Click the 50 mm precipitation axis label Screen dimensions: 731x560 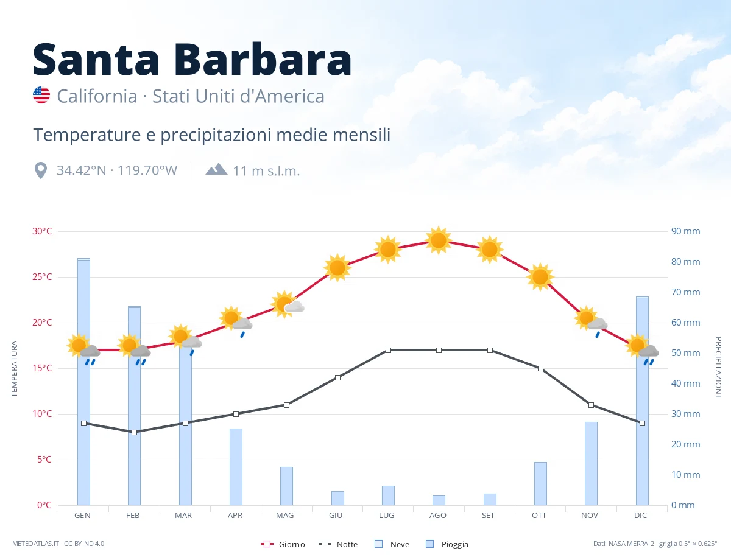point(686,353)
